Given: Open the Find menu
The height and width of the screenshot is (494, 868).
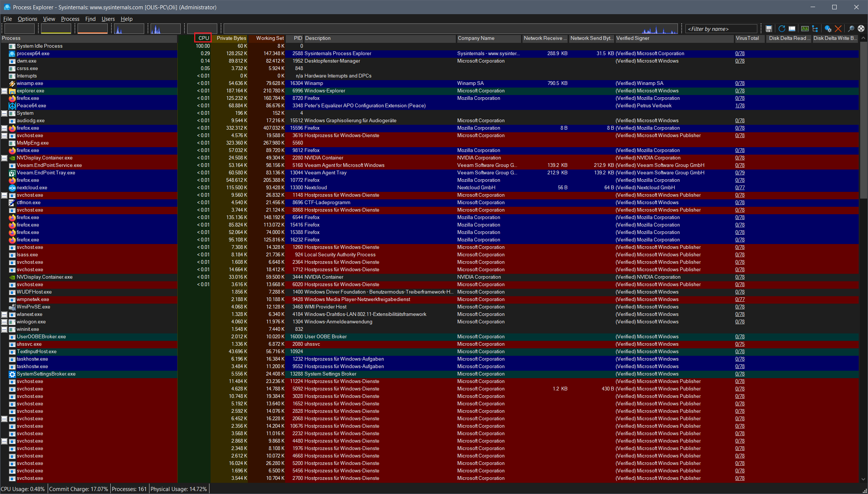Looking at the screenshot, I should [x=90, y=19].
